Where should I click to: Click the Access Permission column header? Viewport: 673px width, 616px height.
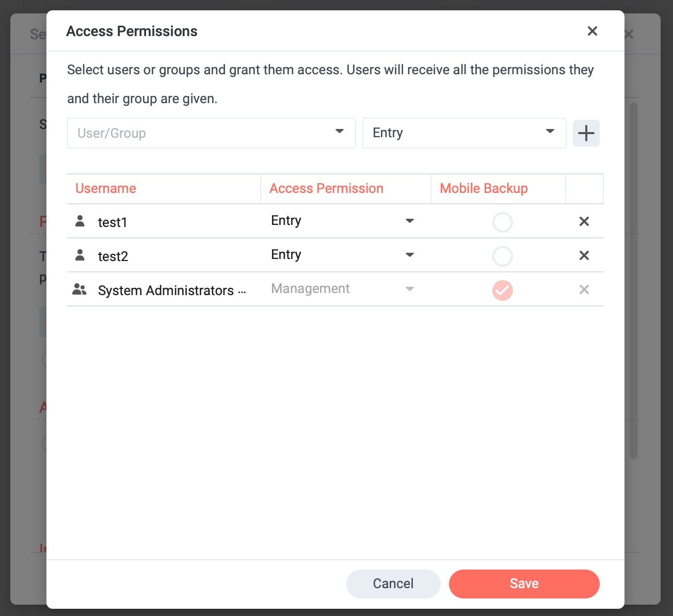(326, 188)
